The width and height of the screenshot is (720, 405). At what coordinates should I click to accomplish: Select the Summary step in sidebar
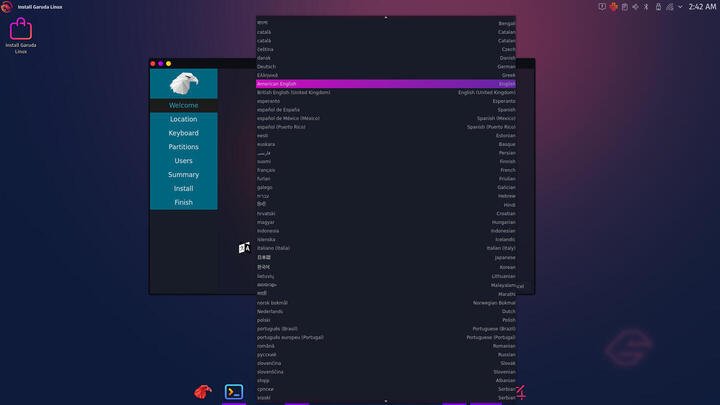click(184, 174)
